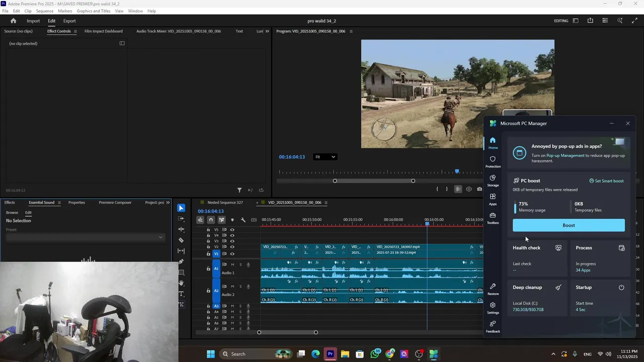Screen dimensions: 644x362
Task: Click the filter funnel icon in Effect Controls
Action: (239, 190)
